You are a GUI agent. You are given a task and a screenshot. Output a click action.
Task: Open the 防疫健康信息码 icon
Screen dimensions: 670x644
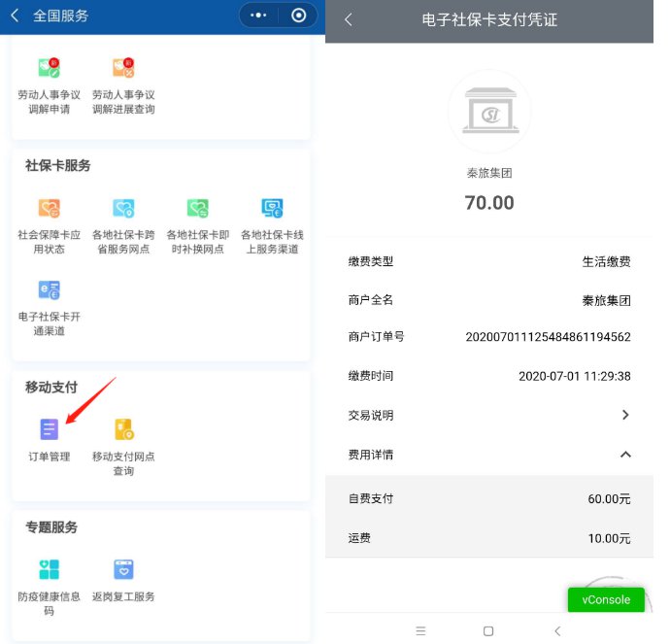coord(50,569)
